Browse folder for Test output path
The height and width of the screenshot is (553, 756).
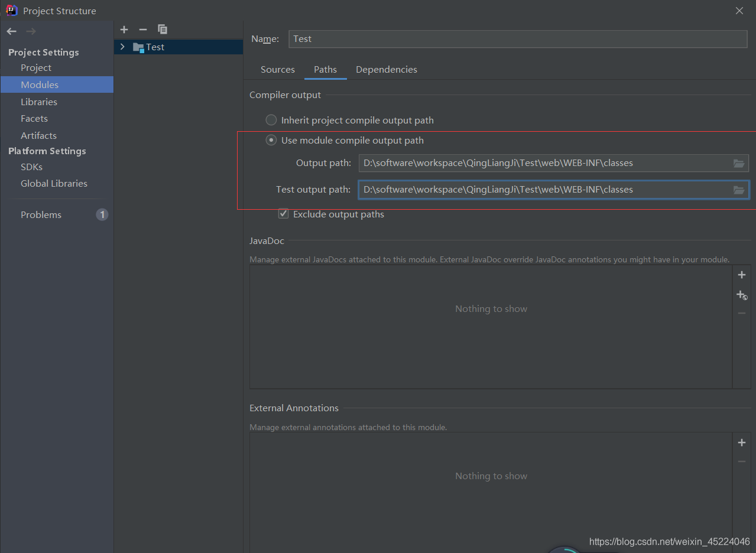(739, 190)
